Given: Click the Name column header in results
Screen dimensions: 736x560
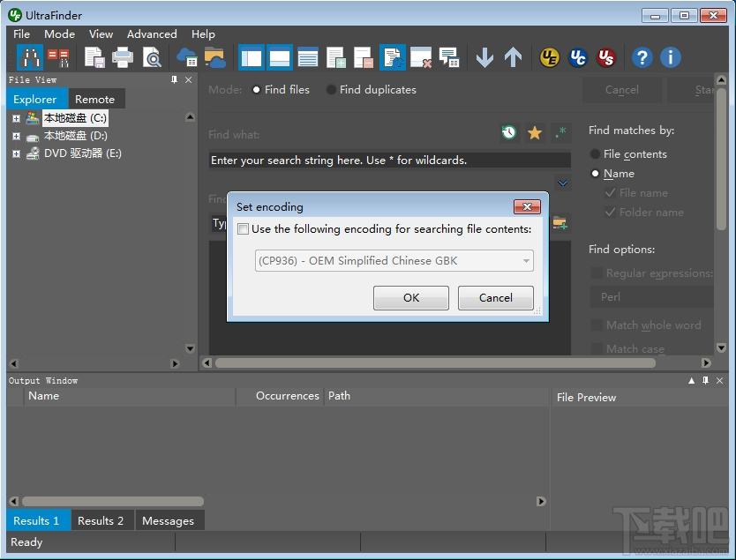Looking at the screenshot, I should click(129, 396).
